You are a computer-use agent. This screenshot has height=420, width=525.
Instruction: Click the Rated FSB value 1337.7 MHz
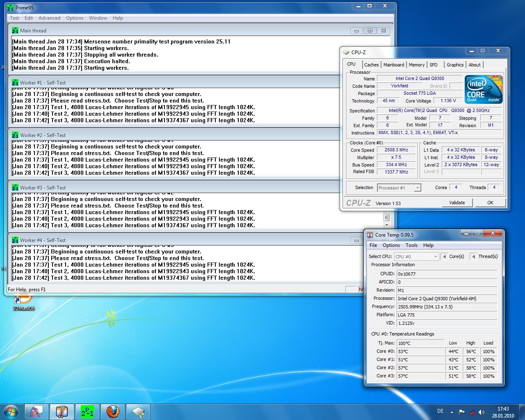click(x=396, y=172)
